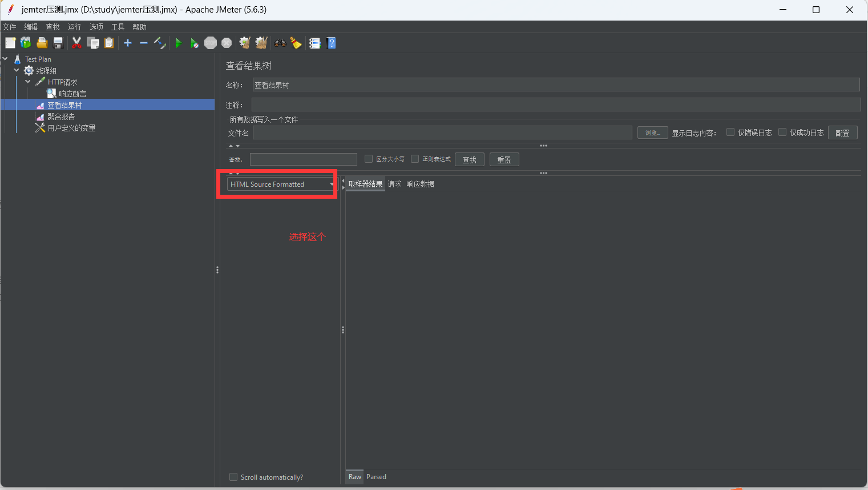The height and width of the screenshot is (490, 868).
Task: Open the 选项 menu
Action: coord(96,27)
